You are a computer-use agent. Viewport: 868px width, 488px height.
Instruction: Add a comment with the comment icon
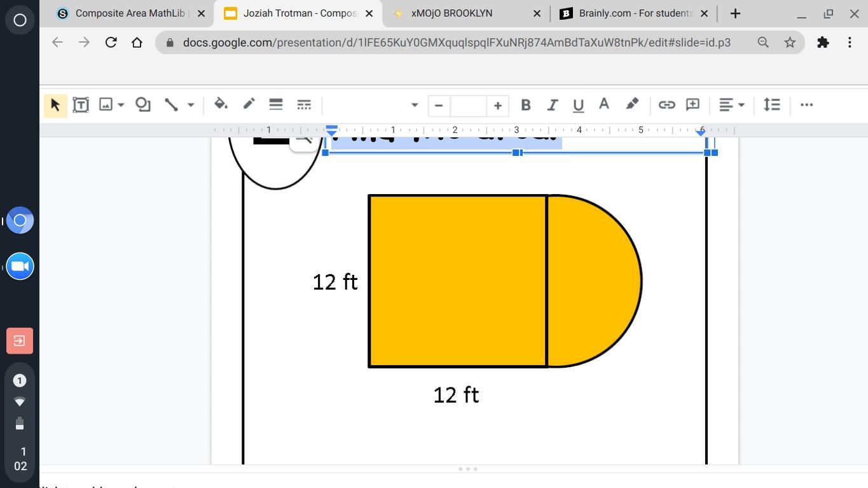pos(692,105)
